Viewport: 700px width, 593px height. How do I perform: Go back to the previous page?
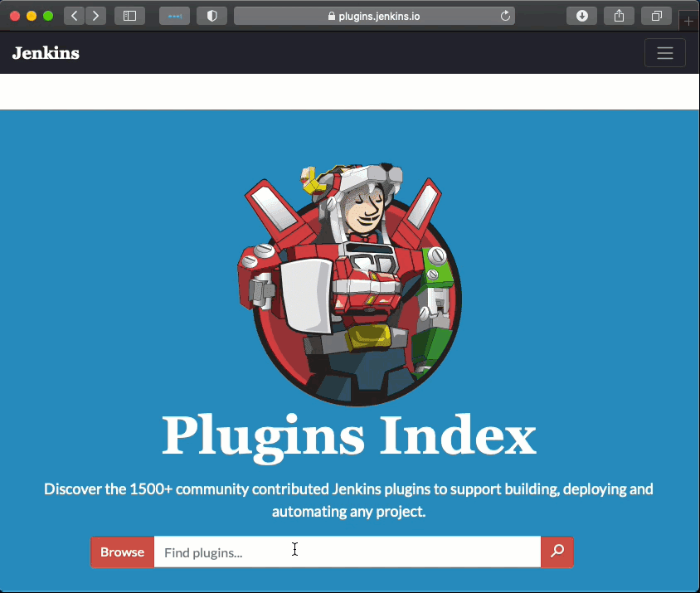[x=75, y=16]
